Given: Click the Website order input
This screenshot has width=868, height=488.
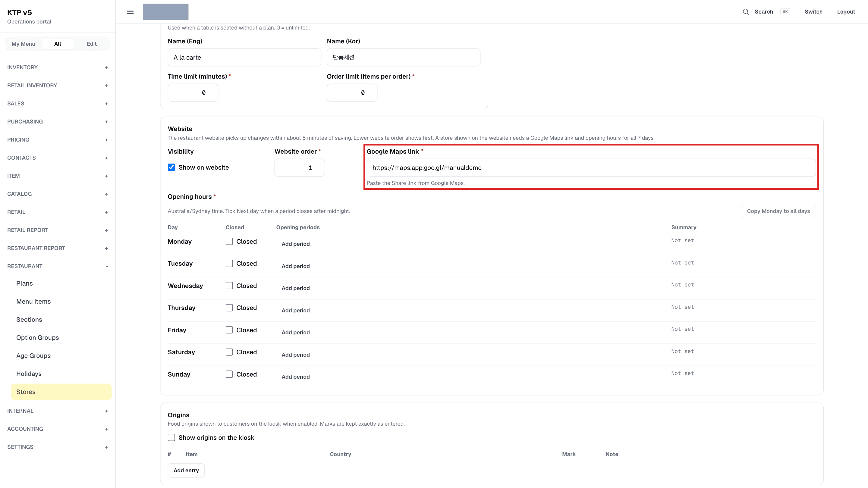Looking at the screenshot, I should [x=300, y=168].
